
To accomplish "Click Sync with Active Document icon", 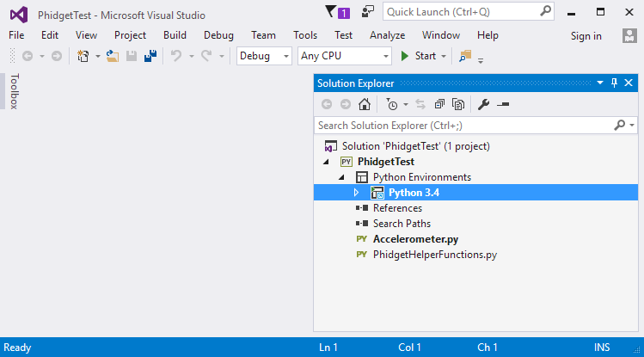I will tap(420, 104).
